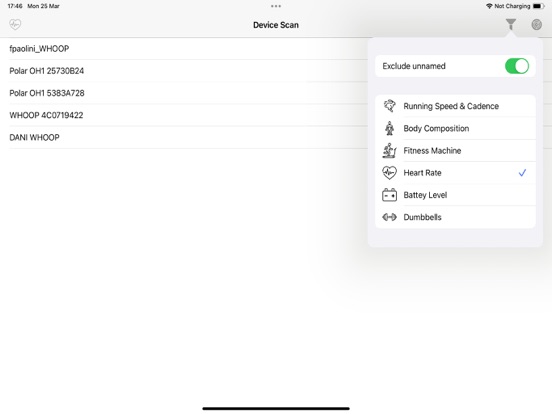Open the round settings icon in the toolbar

(x=536, y=25)
